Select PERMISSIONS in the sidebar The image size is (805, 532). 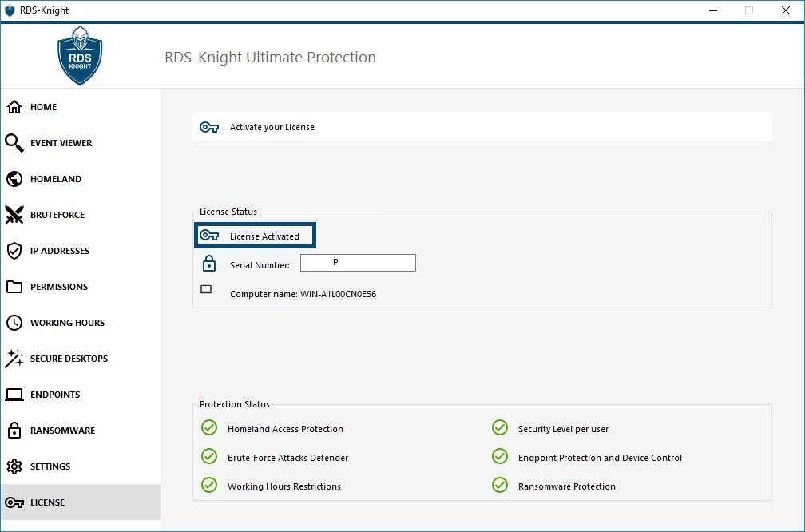click(x=59, y=287)
